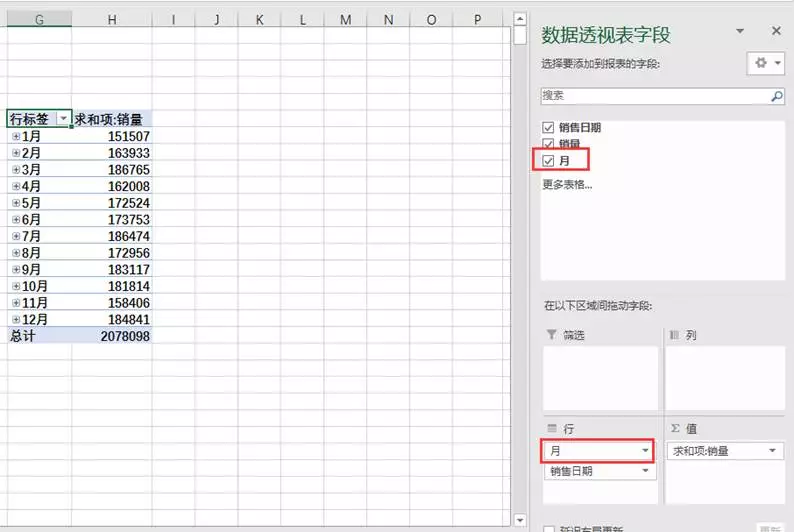Select the cell with value 151507
This screenshot has width=794, height=532.
[x=111, y=136]
